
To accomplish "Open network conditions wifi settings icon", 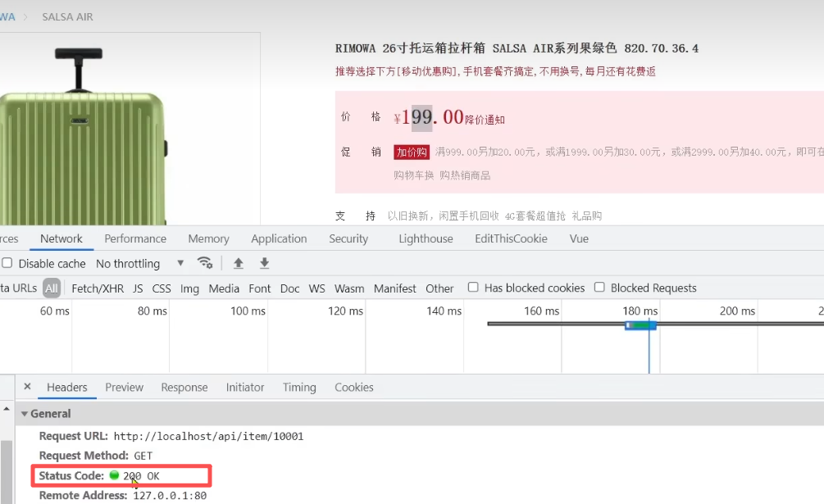I will [x=204, y=262].
